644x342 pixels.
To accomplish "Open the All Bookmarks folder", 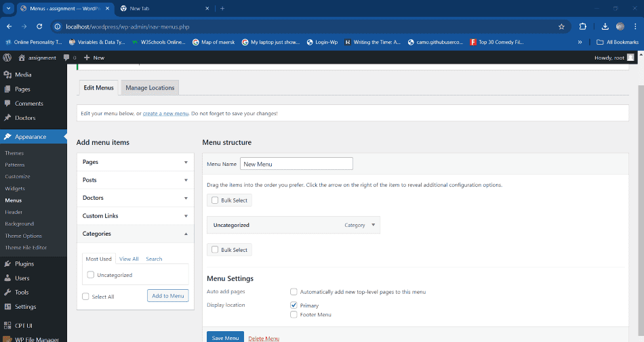I will 618,42.
